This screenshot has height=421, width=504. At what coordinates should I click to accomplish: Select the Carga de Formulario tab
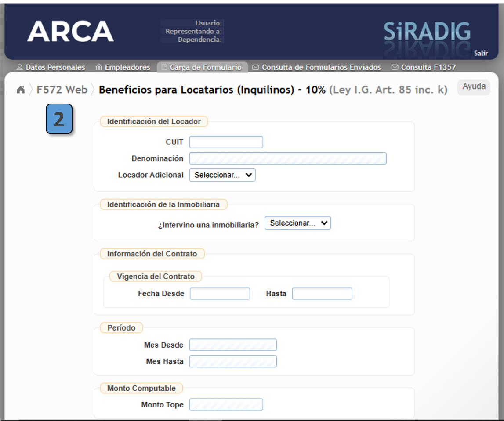coord(202,68)
